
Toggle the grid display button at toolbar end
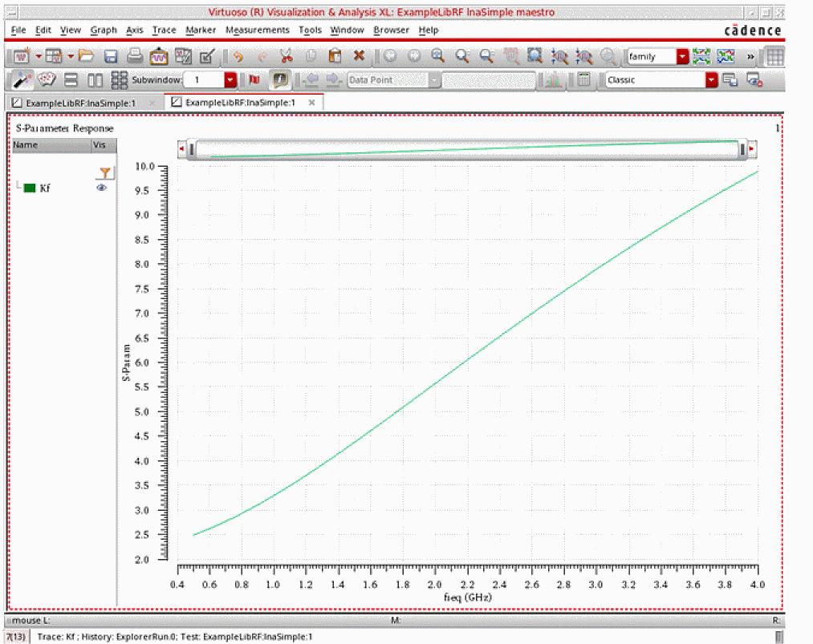point(774,57)
